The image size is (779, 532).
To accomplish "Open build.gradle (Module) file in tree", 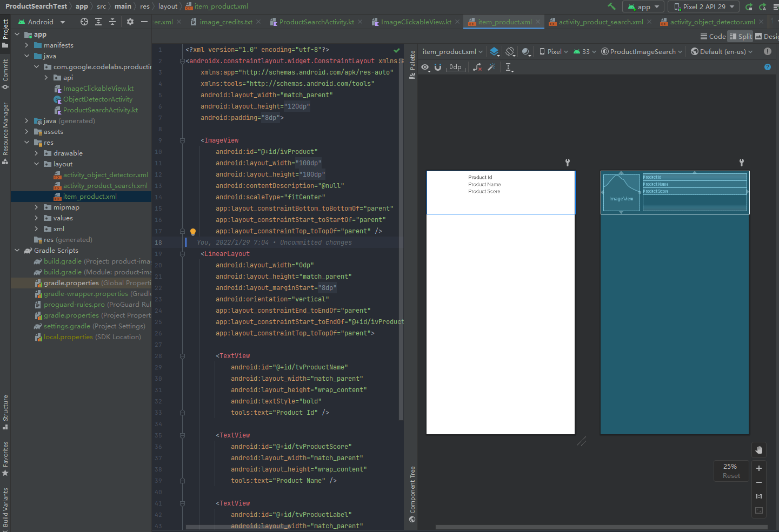I will (x=92, y=272).
